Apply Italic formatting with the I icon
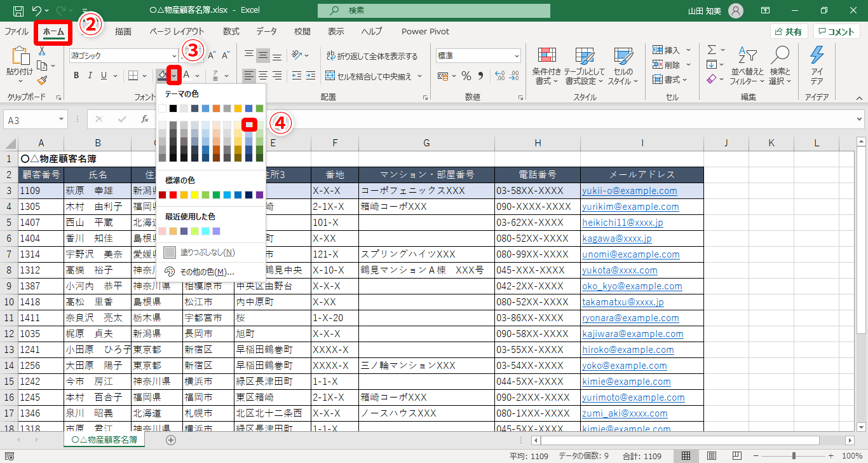The height and width of the screenshot is (463, 868). [x=90, y=76]
